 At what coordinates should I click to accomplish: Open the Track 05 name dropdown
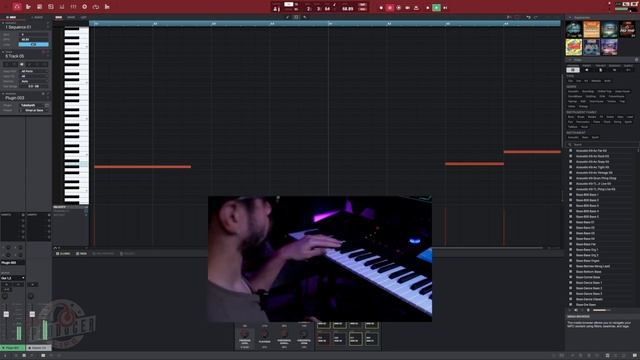(25, 56)
